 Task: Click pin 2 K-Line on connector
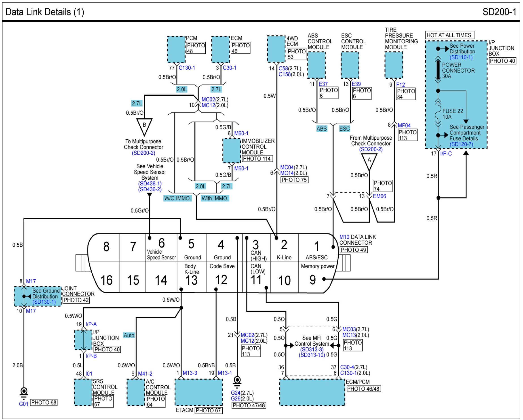pyautogui.click(x=284, y=248)
